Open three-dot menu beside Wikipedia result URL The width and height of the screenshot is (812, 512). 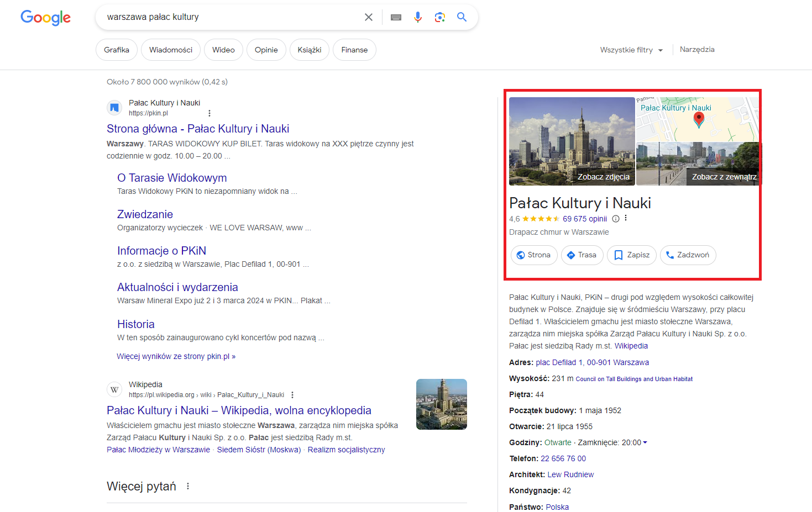point(292,395)
